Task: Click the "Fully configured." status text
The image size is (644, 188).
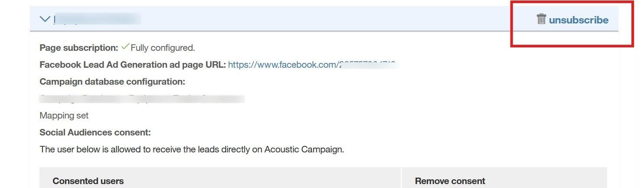Action: [163, 47]
